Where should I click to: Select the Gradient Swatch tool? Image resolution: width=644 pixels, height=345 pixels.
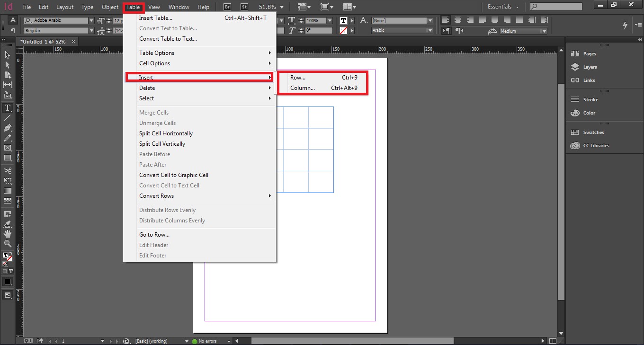coord(8,191)
